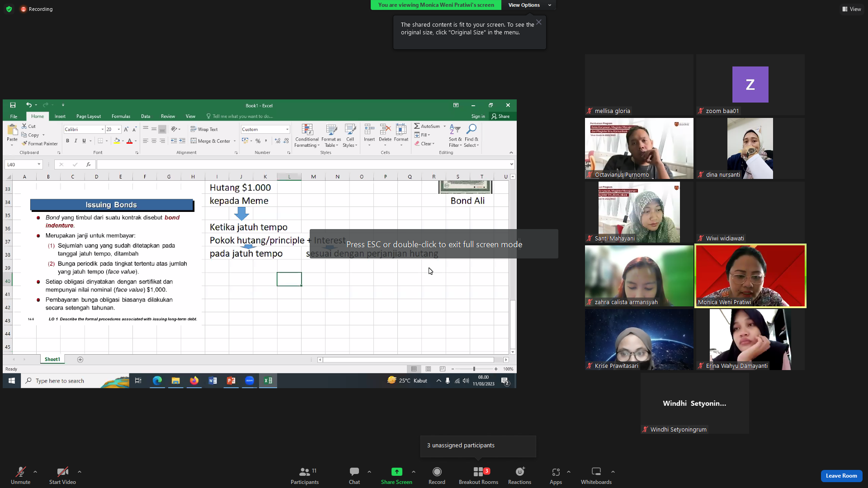The height and width of the screenshot is (488, 868).
Task: Add a new sheet with the plus icon
Action: [80, 360]
